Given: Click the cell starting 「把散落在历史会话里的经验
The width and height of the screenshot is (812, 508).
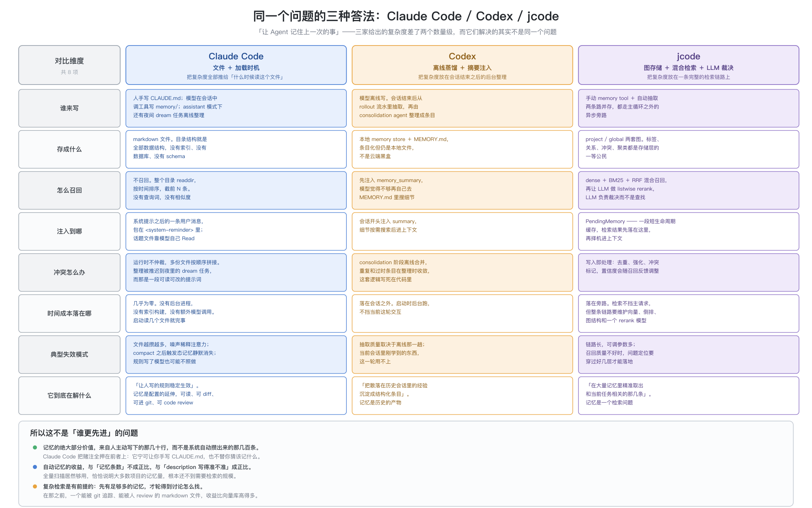Looking at the screenshot, I should (462, 395).
